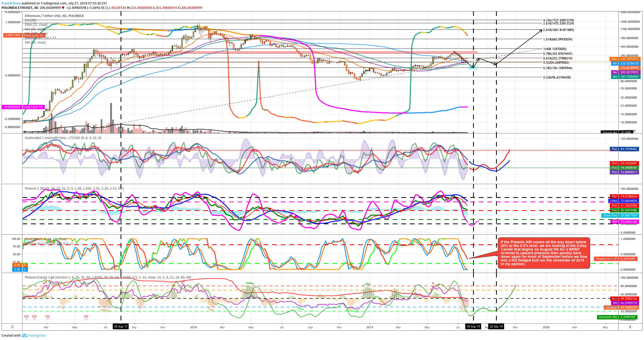Click the 0.786(320.87674447) Fibonacci label
The width and height of the screenshot is (644, 340).
(558, 54)
